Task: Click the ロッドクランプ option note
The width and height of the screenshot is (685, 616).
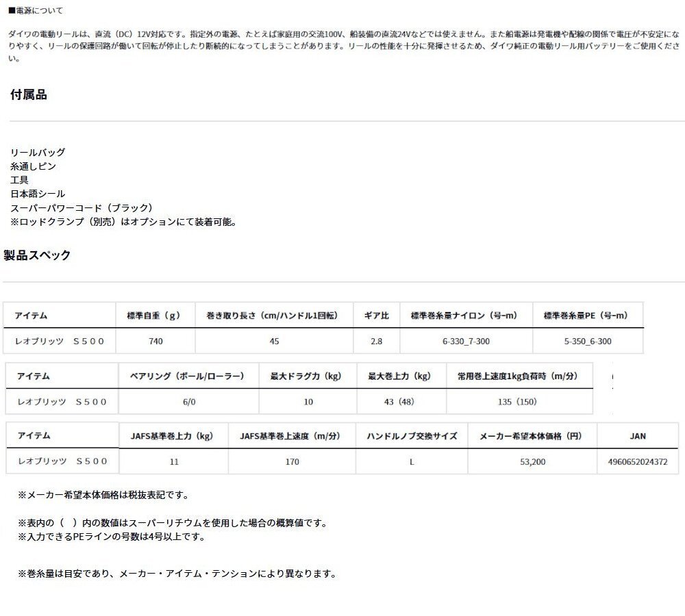Action: click(123, 221)
